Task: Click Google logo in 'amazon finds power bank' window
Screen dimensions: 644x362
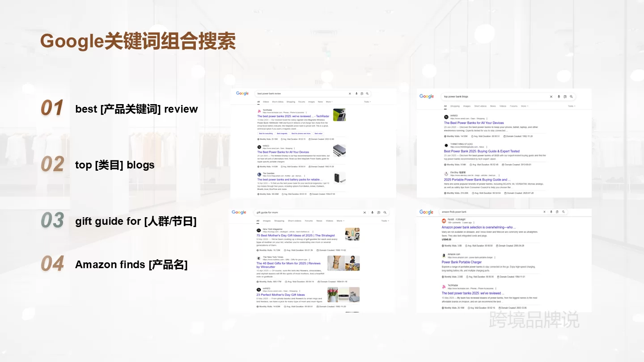Action: (x=426, y=212)
